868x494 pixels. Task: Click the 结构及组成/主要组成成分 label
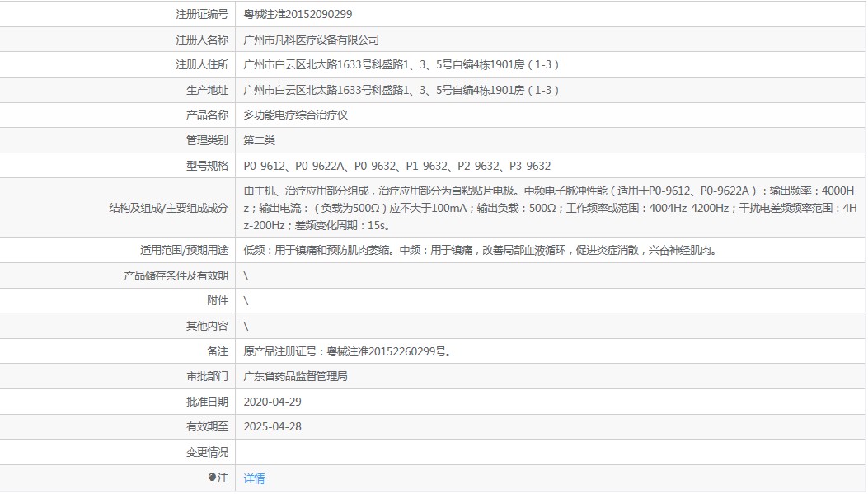point(168,208)
